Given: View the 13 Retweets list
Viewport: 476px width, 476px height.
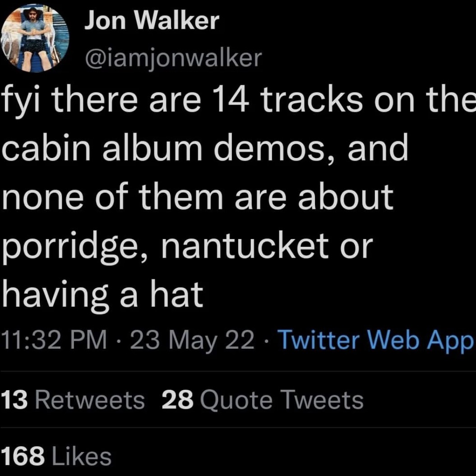Looking at the screenshot, I should pyautogui.click(x=74, y=400).
